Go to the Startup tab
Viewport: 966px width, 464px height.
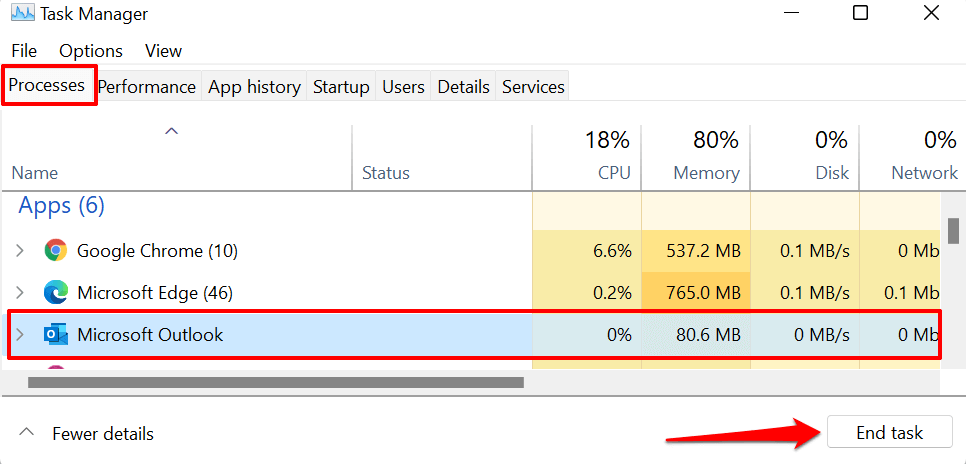pyautogui.click(x=341, y=87)
